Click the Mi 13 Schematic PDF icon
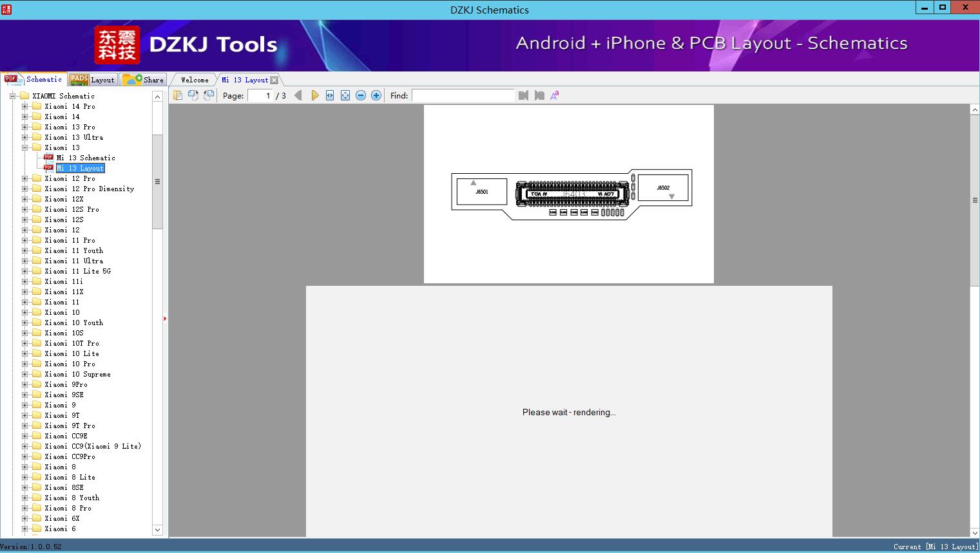980x553 pixels. pyautogui.click(x=48, y=158)
